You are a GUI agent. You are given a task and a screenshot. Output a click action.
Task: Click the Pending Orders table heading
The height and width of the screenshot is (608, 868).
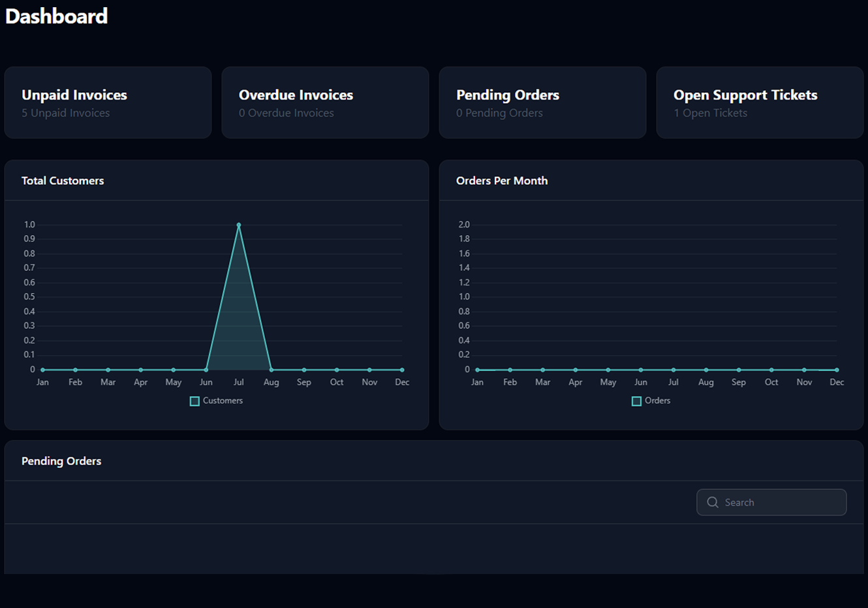click(x=61, y=461)
